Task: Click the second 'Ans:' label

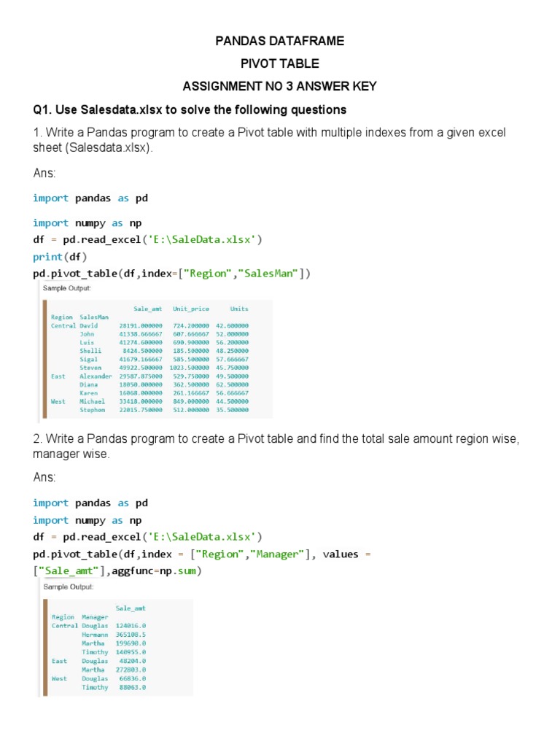Action: coord(44,477)
